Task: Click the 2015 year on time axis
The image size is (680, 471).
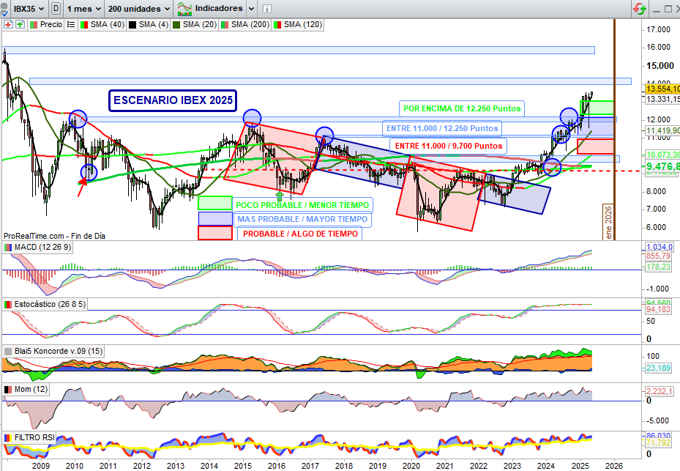Action: [x=242, y=466]
